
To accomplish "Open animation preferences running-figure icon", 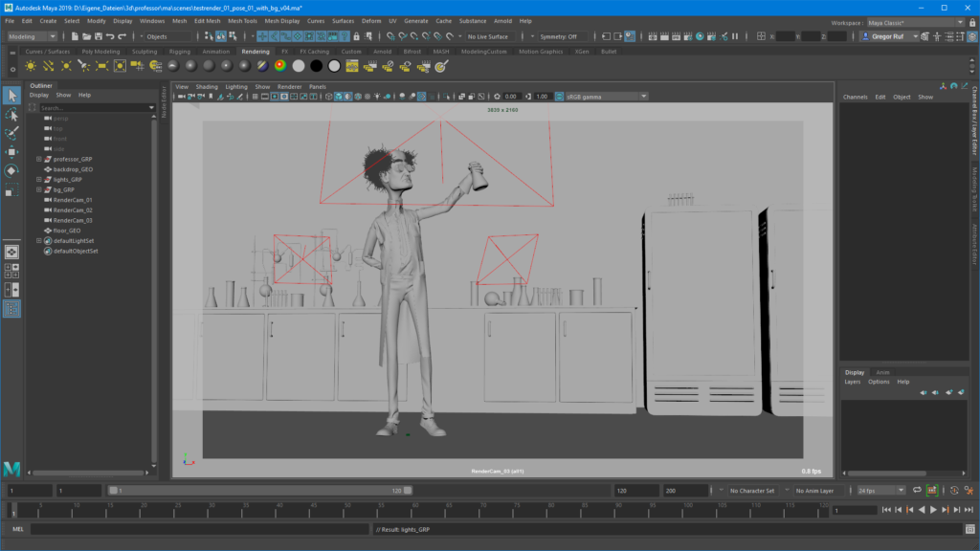I will pyautogui.click(x=969, y=491).
